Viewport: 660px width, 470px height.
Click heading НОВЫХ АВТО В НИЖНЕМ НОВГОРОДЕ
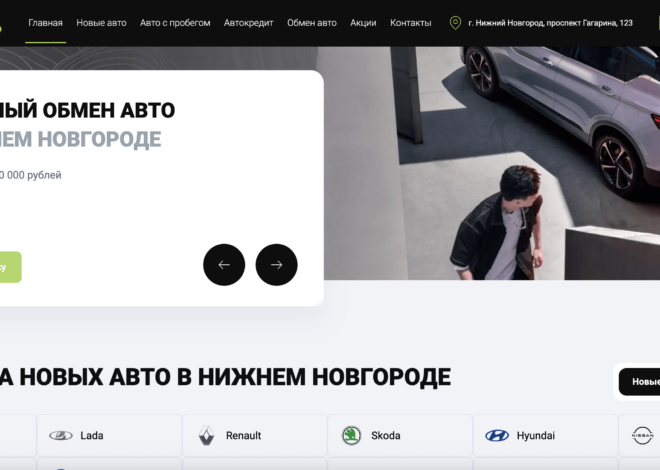coord(235,377)
